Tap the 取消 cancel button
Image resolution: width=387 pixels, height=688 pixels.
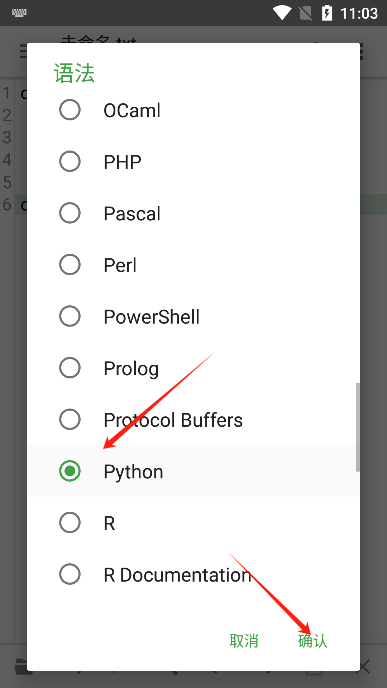pyautogui.click(x=244, y=641)
